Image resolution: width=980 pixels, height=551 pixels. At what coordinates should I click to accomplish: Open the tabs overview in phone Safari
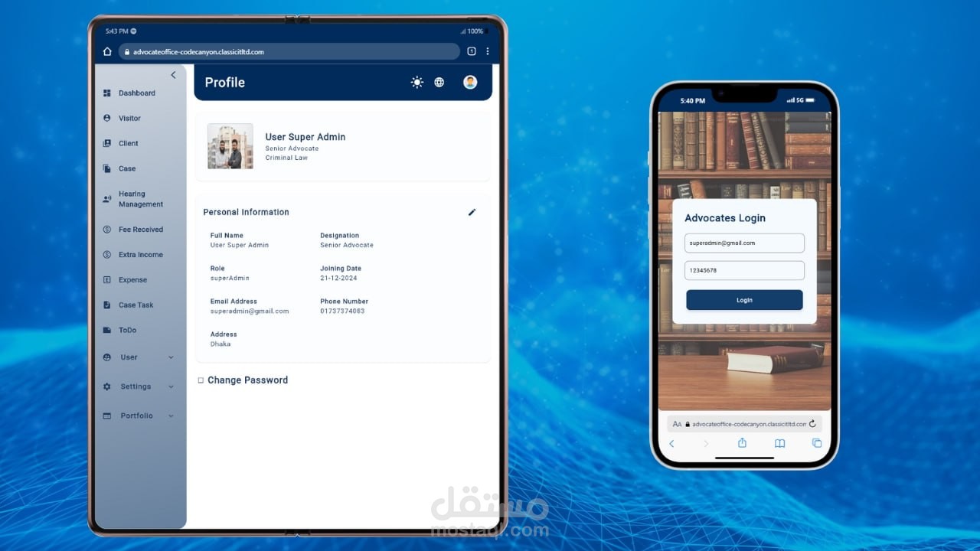[817, 444]
